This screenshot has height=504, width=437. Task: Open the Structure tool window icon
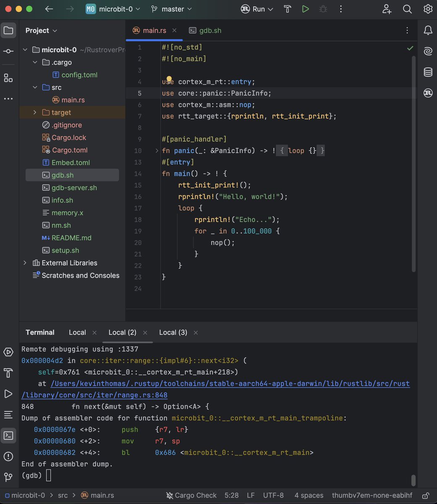tap(8, 78)
